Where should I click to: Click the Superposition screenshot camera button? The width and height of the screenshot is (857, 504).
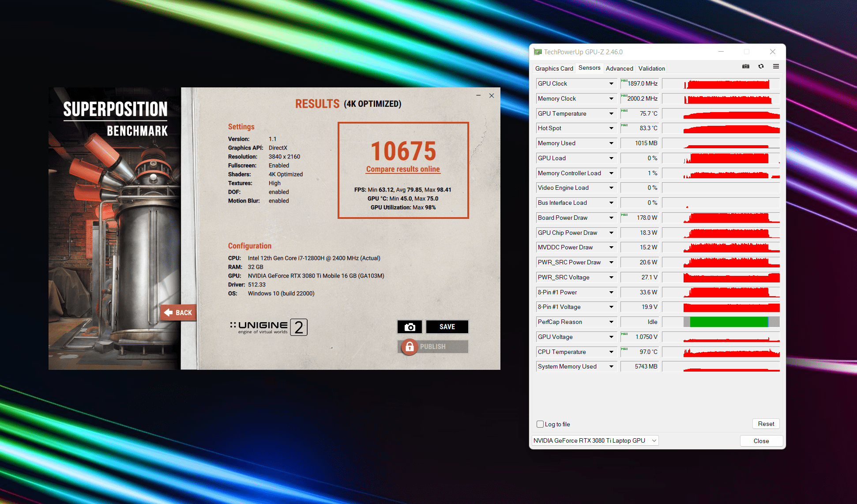(x=410, y=327)
